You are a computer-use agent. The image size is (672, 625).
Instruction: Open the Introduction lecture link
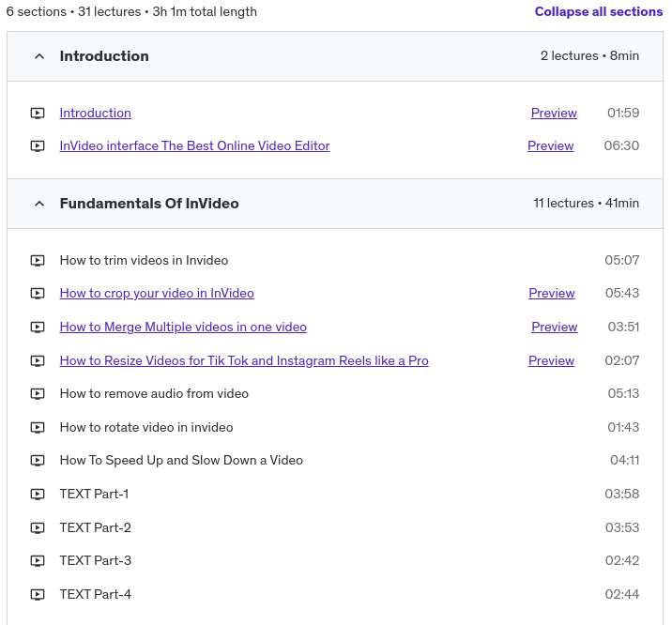95,114
